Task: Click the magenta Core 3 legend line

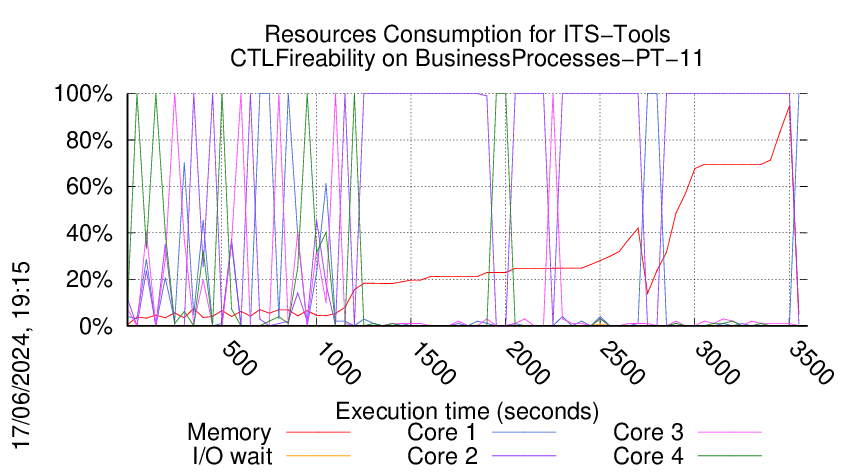Action: click(730, 433)
